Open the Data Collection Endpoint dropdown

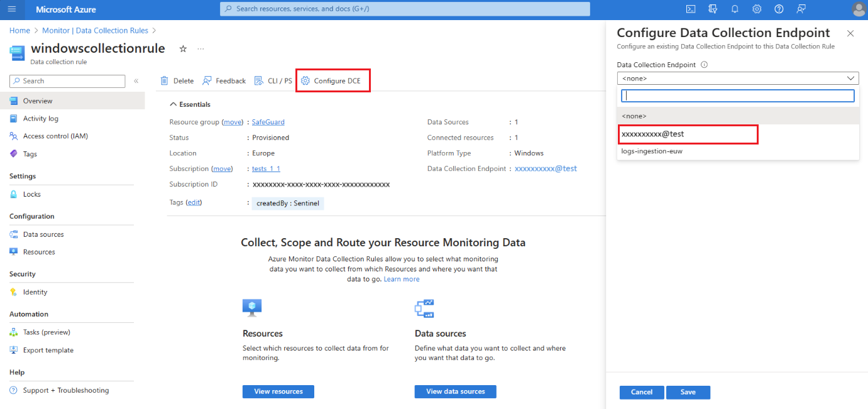coord(737,79)
